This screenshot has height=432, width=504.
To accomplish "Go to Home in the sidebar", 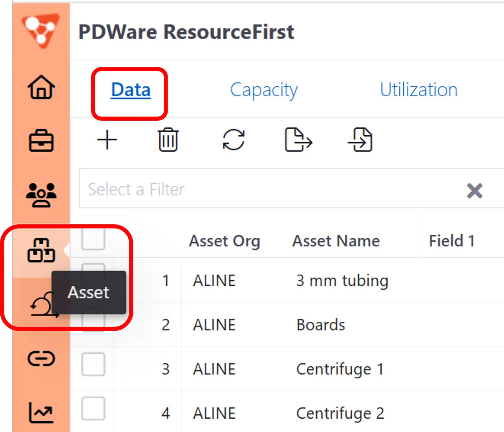I will pyautogui.click(x=41, y=87).
